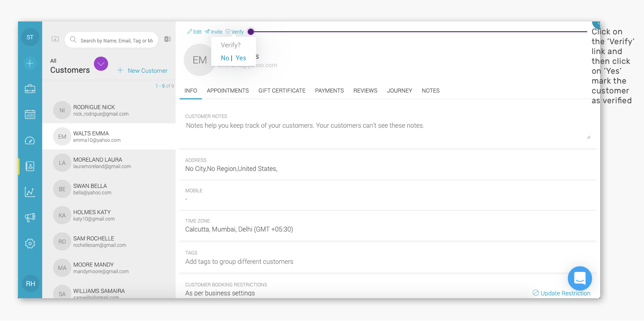This screenshot has height=321, width=644.
Task: Click the 'Add tags to group different customers' field
Action: coord(239,262)
